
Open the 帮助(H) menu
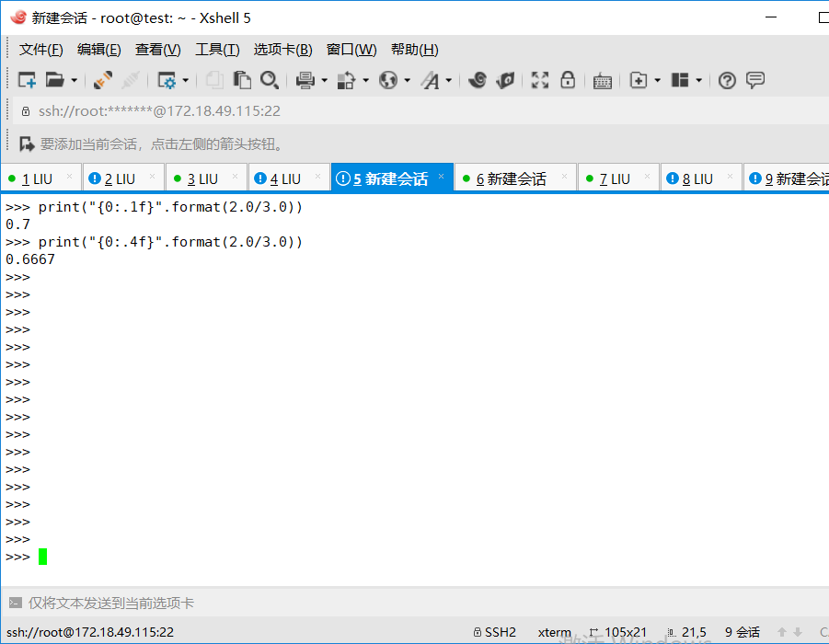(x=414, y=50)
